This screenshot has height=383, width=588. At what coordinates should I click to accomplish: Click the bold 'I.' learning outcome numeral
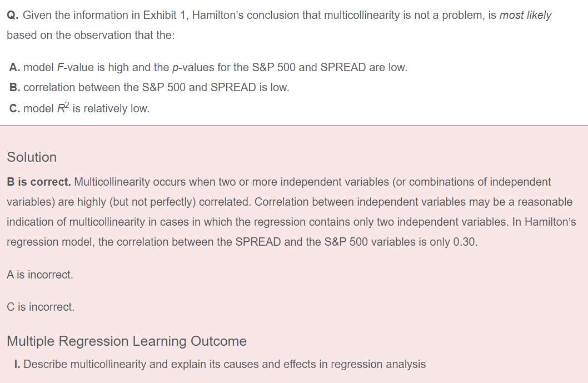(x=17, y=364)
